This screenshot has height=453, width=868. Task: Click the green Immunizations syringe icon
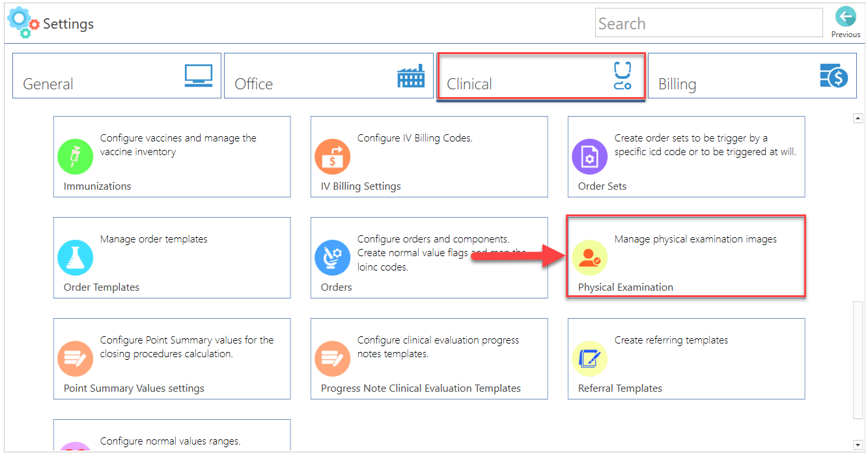[76, 156]
